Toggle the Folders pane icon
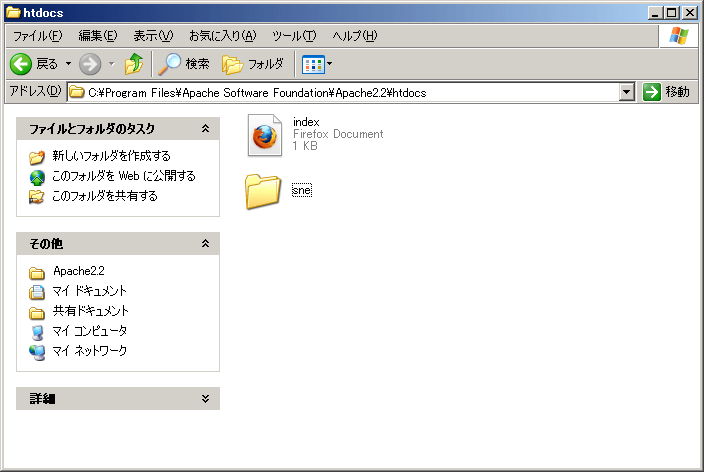 tap(232, 65)
